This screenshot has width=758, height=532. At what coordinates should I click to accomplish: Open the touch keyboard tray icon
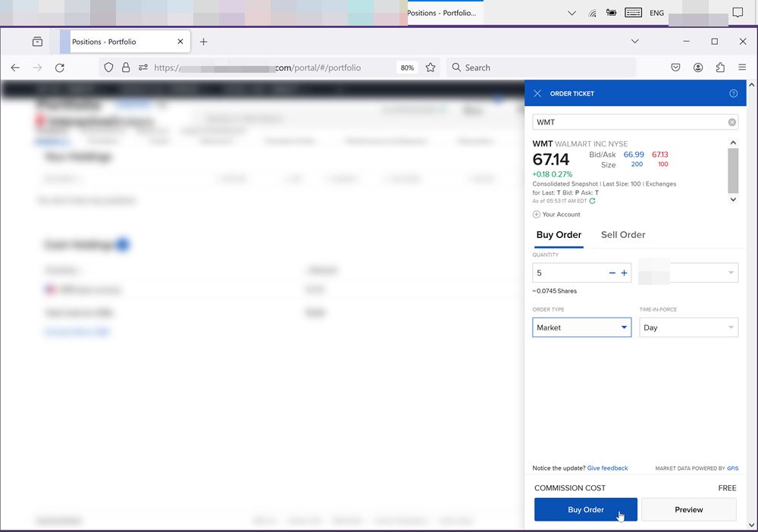coord(633,13)
